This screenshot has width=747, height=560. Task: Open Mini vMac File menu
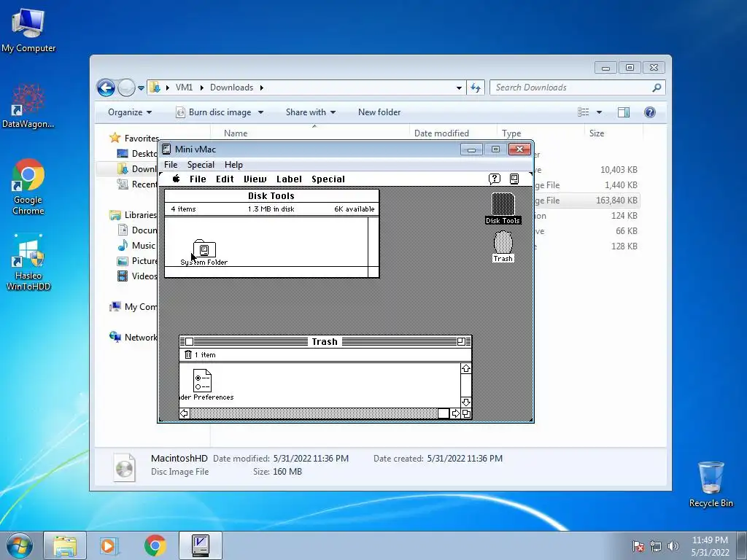tap(171, 164)
